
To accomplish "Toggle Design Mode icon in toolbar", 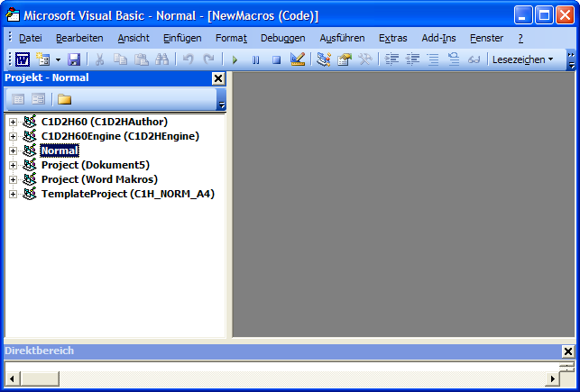I will click(x=299, y=59).
